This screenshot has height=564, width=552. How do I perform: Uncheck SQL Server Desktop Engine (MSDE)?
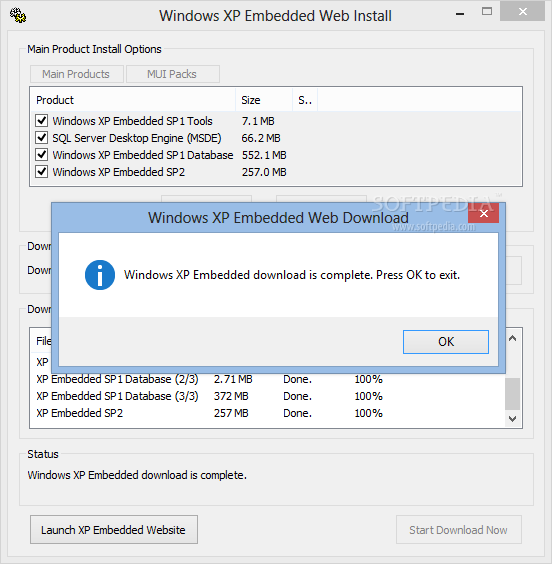[42, 137]
